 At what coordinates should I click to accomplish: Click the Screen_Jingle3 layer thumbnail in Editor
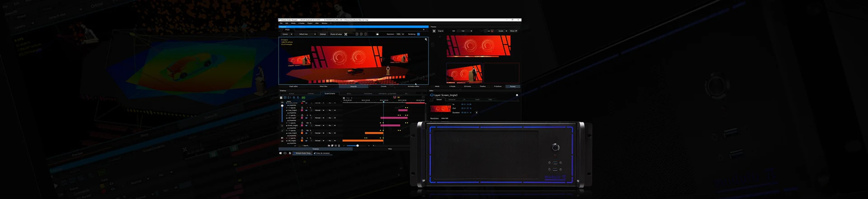[440, 109]
